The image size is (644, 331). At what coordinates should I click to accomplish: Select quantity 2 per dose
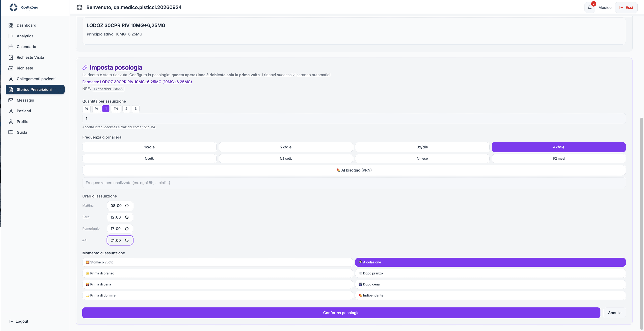[x=126, y=109]
